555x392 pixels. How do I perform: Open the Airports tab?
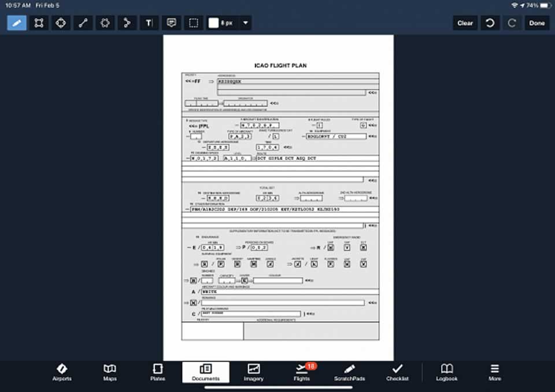point(62,372)
